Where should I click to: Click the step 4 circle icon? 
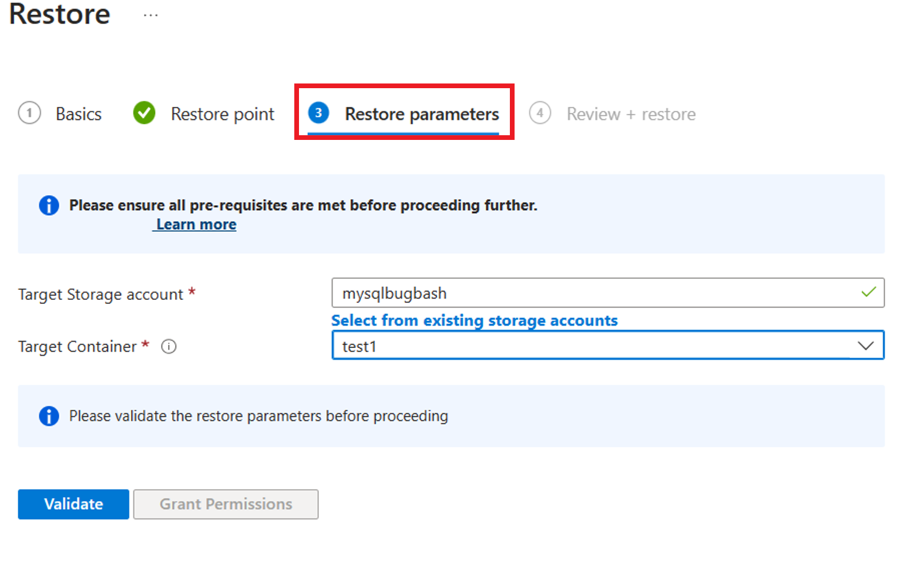tap(540, 113)
